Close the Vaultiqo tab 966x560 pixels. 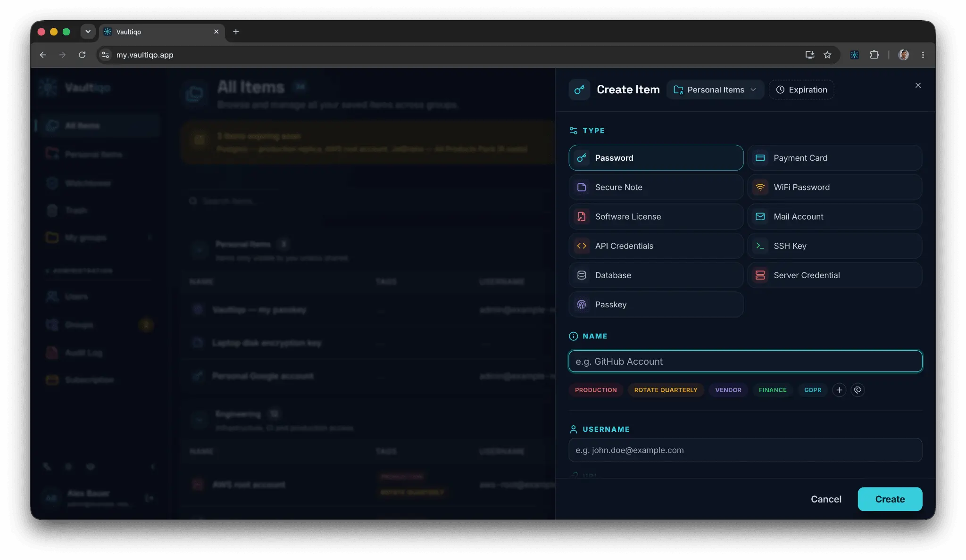[216, 32]
